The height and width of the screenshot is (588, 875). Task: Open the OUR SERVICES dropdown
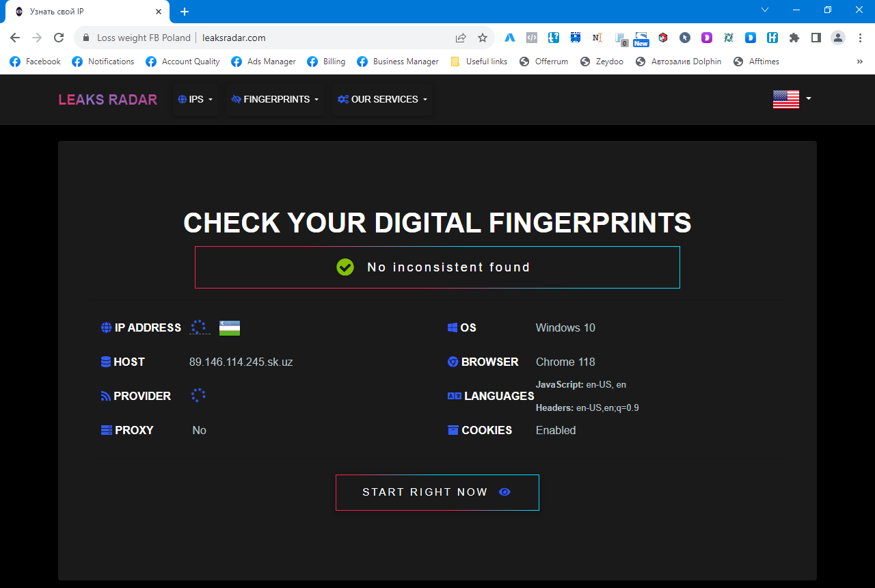[x=382, y=99]
